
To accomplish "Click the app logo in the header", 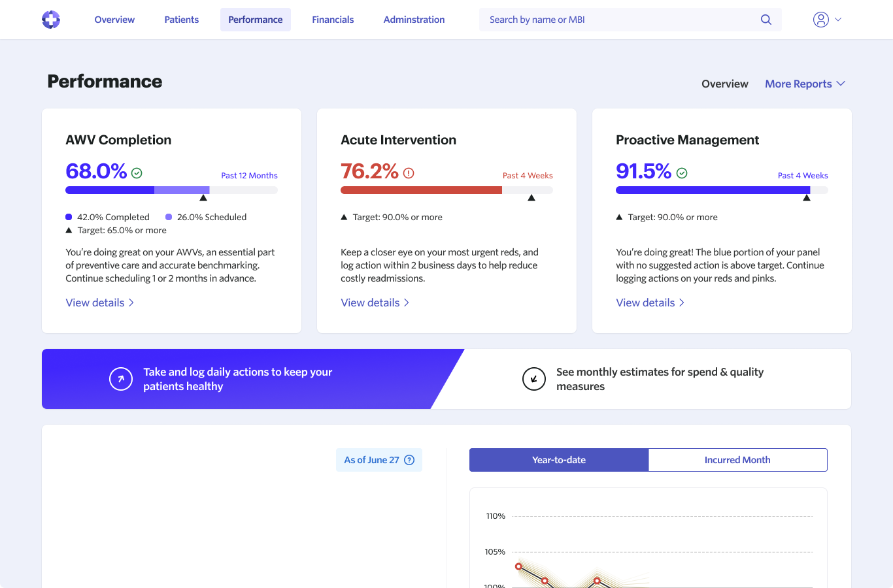I will click(x=51, y=20).
